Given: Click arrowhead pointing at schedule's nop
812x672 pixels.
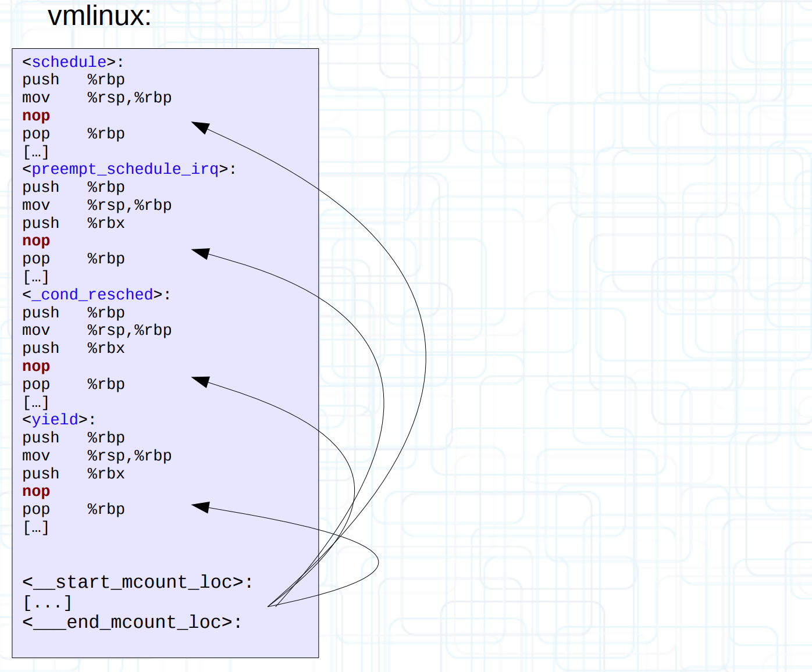Looking at the screenshot, I should (200, 127).
